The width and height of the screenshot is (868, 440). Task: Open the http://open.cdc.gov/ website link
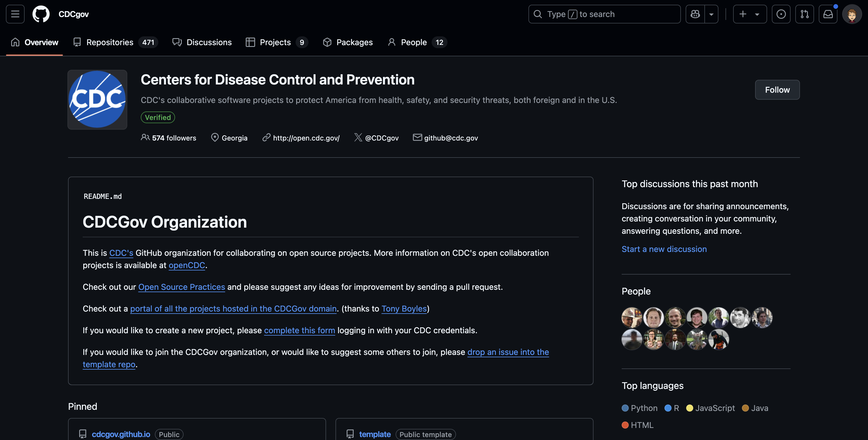pos(306,138)
